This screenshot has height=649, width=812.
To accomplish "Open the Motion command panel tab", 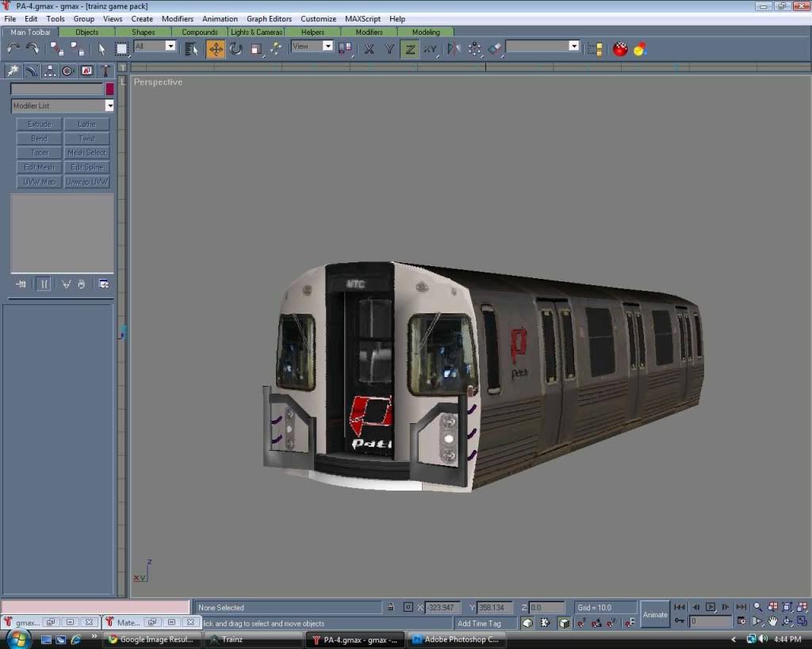I will click(x=67, y=71).
